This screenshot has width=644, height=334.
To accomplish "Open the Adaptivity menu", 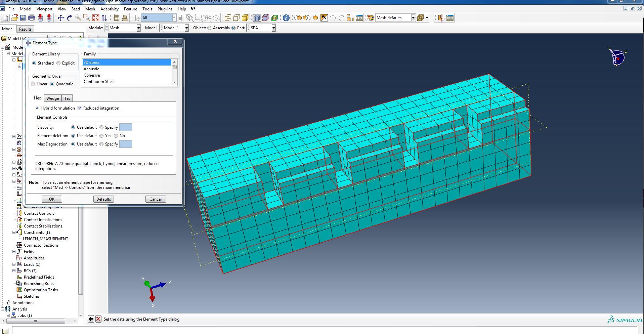I will [x=109, y=9].
